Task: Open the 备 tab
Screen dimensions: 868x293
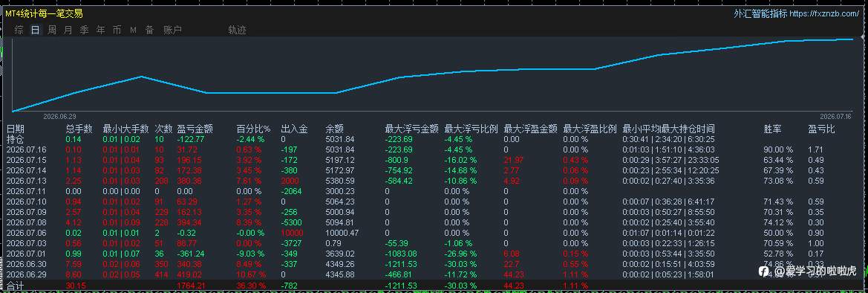Action: (149, 30)
